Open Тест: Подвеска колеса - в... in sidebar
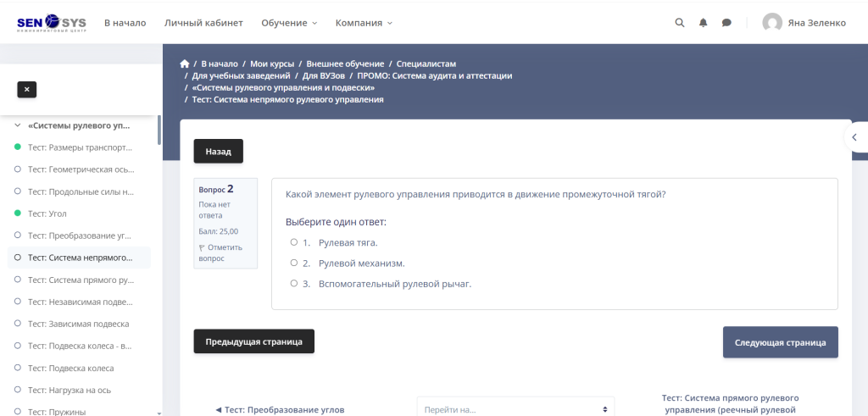 [x=81, y=346]
